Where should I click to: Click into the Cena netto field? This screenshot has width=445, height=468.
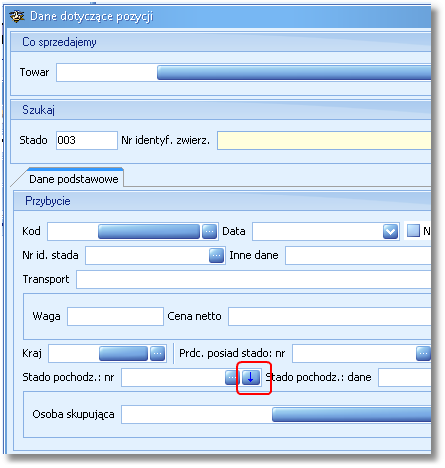click(329, 316)
